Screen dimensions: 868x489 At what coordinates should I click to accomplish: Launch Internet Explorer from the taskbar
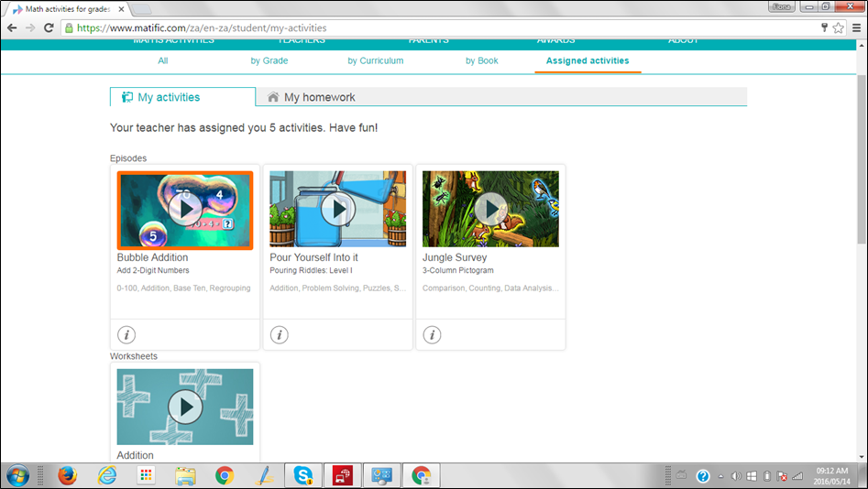click(107, 475)
